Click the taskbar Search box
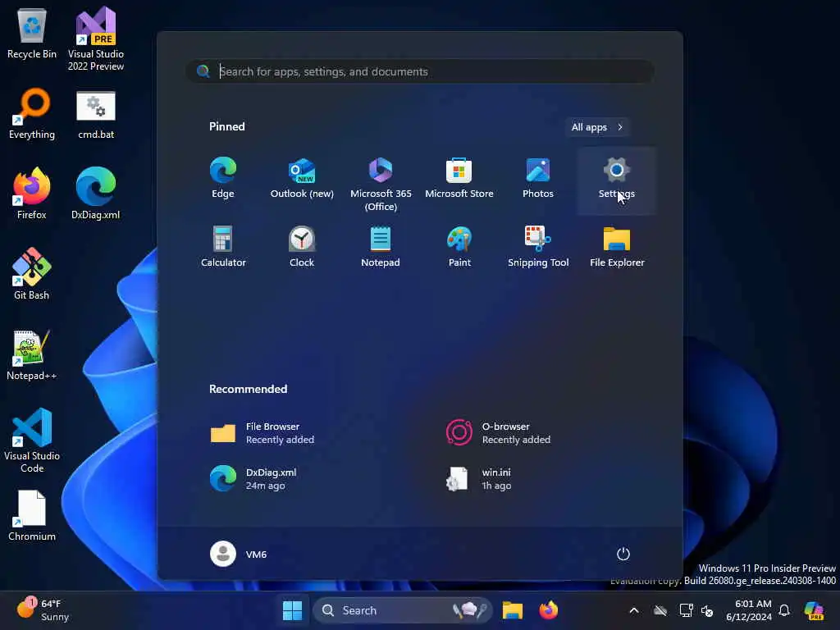This screenshot has height=630, width=840. point(402,610)
